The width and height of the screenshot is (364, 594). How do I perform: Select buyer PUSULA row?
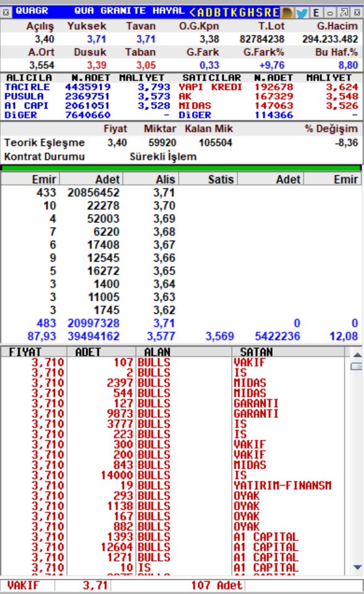coord(88,96)
